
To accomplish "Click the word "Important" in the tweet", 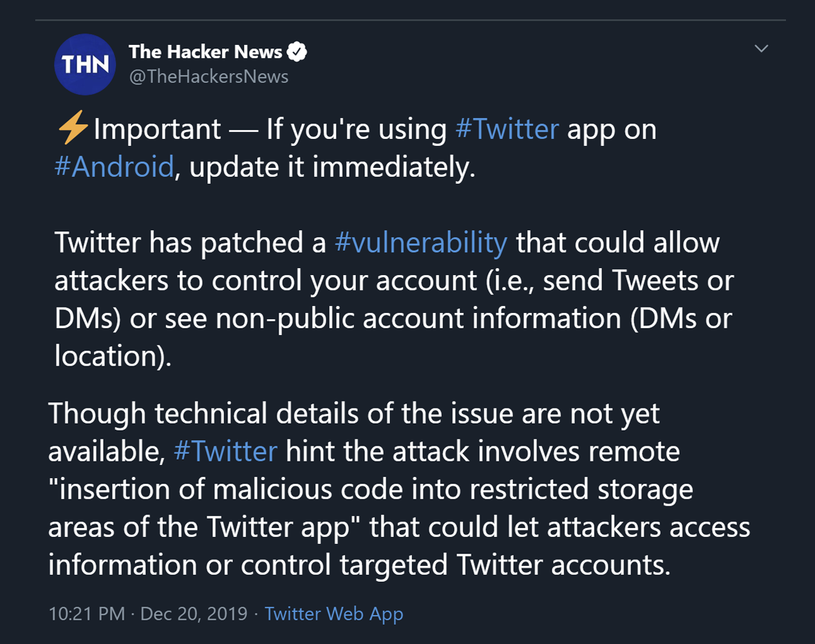I will 157,129.
